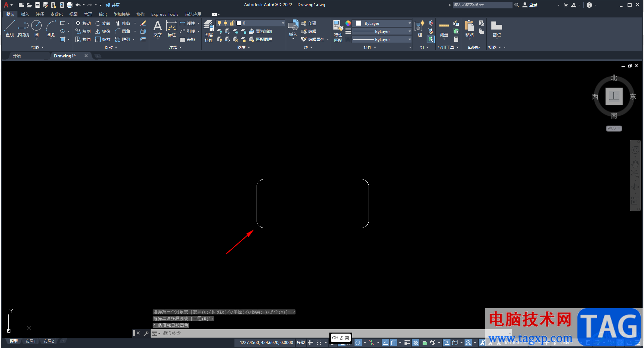
Task: Toggle the grid display in status bar
Action: (x=311, y=343)
